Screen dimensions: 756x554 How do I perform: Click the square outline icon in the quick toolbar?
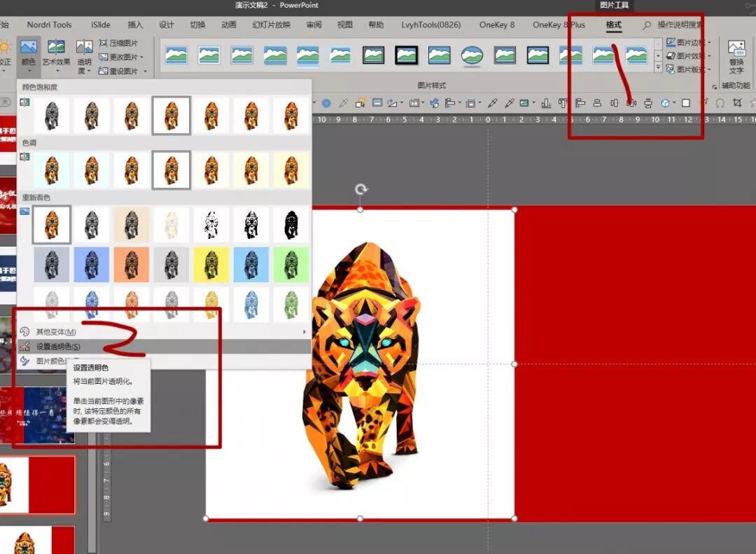click(685, 103)
